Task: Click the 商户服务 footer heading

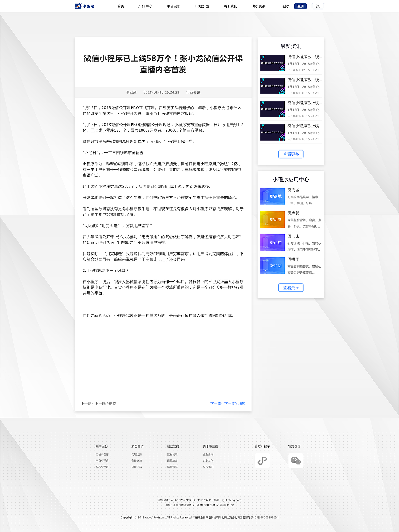Action: [102, 446]
